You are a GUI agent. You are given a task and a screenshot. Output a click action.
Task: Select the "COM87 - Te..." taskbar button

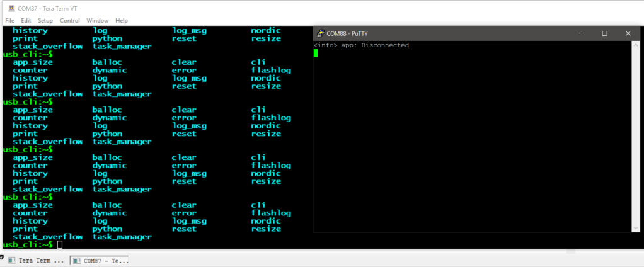[x=100, y=260]
